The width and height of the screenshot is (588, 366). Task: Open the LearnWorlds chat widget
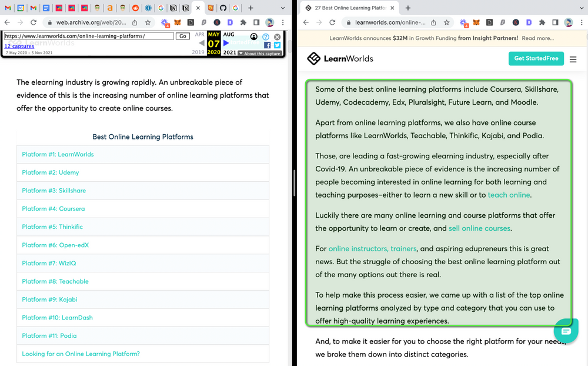566,331
